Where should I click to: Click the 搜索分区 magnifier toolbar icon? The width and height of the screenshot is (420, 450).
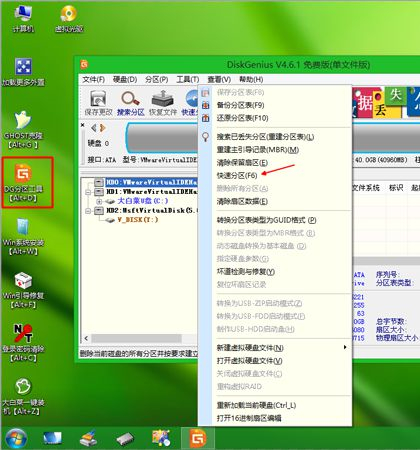point(130,103)
